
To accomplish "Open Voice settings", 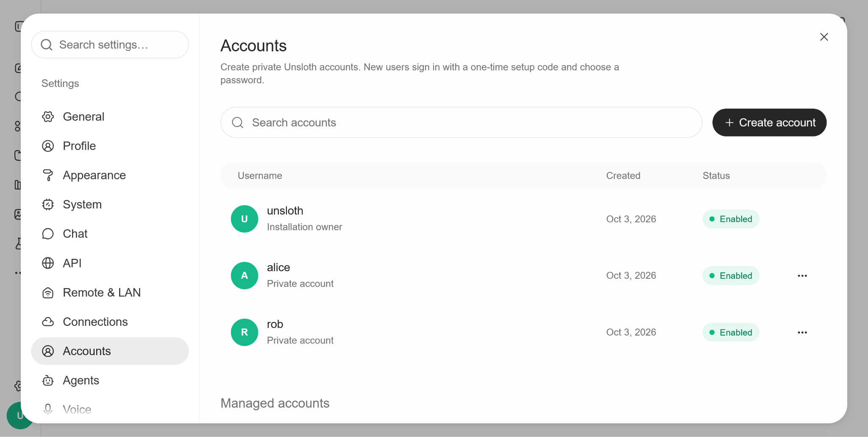I will pyautogui.click(x=110, y=409).
